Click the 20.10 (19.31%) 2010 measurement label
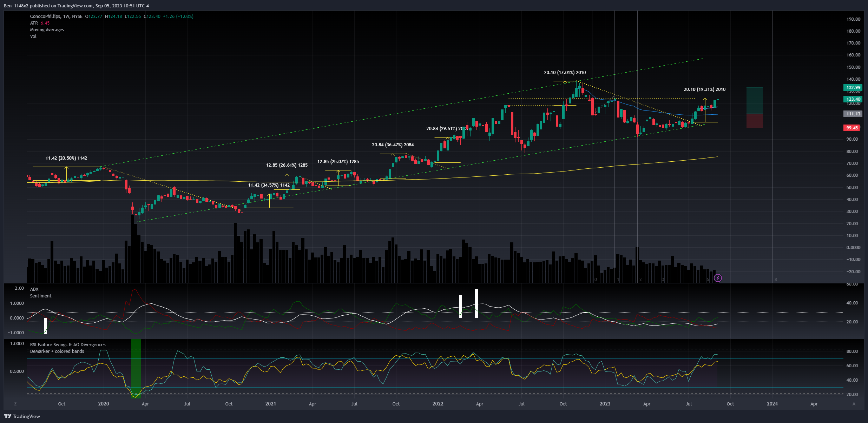The width and height of the screenshot is (868, 423). [705, 89]
